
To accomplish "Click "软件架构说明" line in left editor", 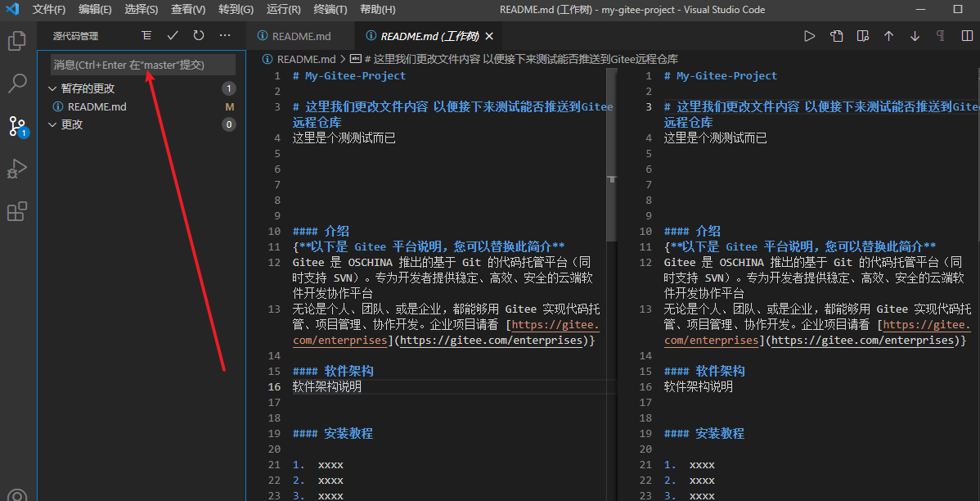I will (x=327, y=387).
